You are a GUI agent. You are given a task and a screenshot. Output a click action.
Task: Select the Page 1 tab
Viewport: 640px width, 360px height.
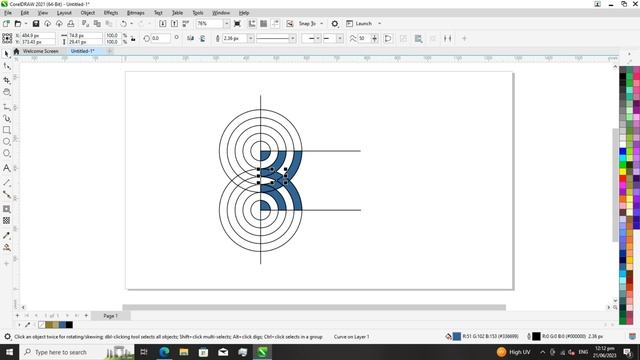[x=110, y=316]
